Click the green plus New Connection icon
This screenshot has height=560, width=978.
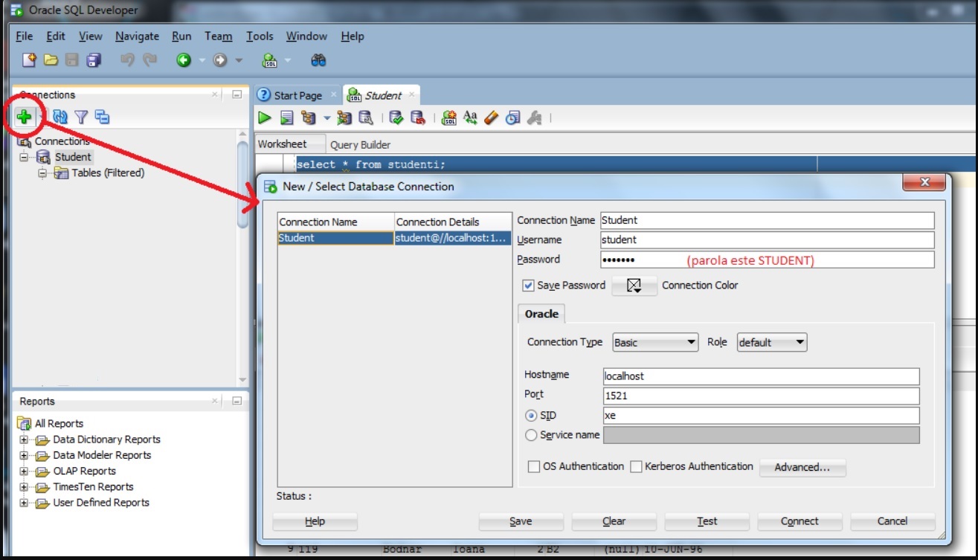[x=25, y=117]
